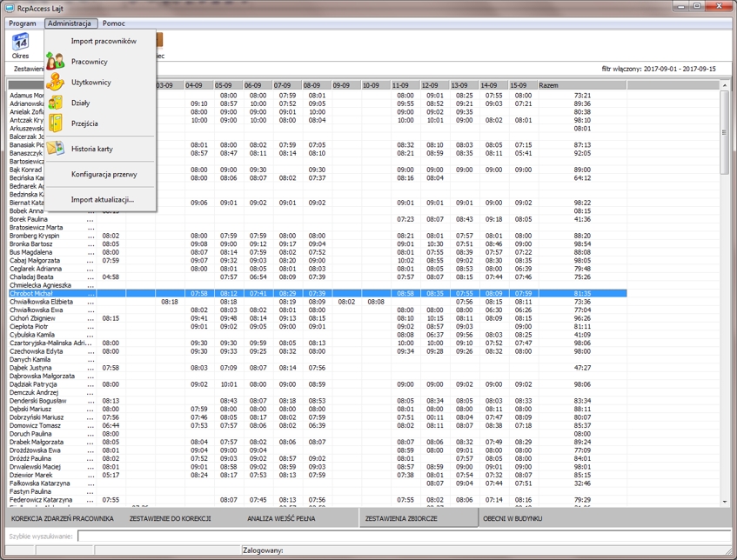Select Import pracowników menu item
The width and height of the screenshot is (737, 560).
103,41
